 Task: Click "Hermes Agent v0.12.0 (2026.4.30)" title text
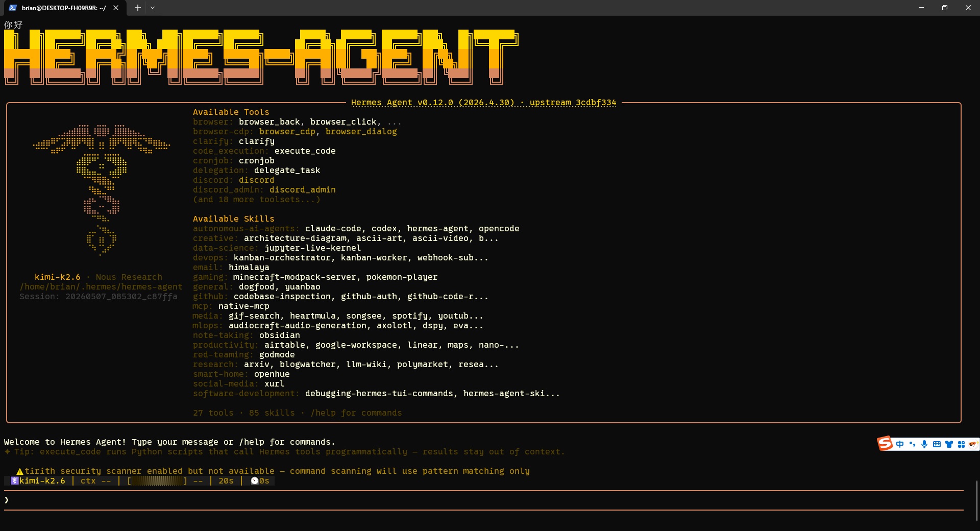coord(432,102)
